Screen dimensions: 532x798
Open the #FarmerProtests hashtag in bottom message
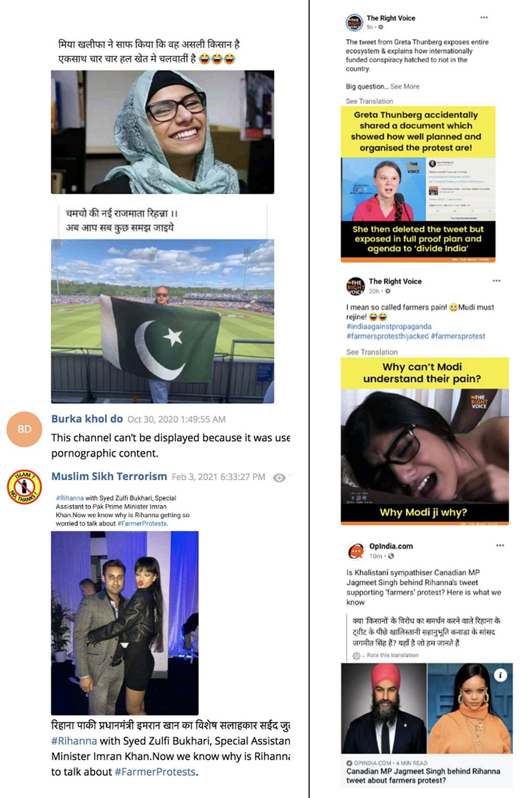click(x=155, y=772)
